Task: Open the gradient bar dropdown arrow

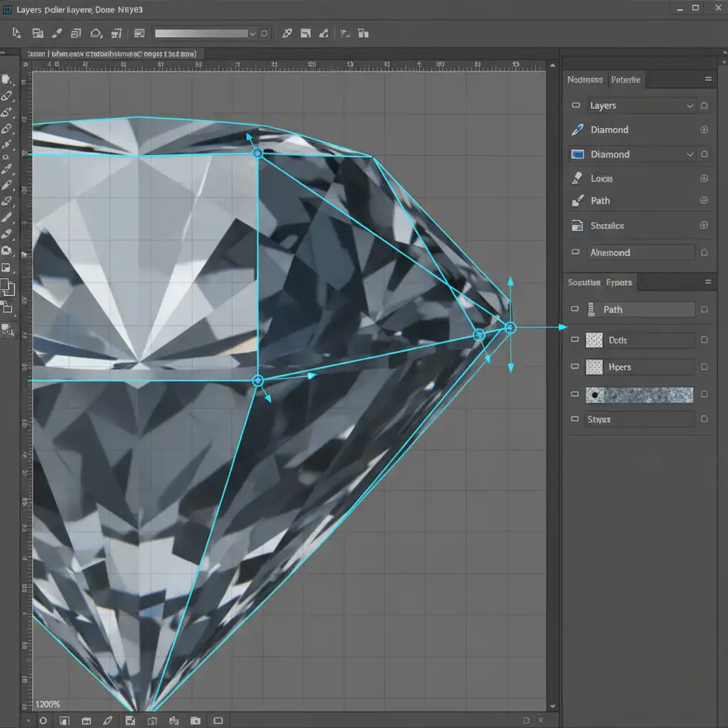Action: click(252, 33)
